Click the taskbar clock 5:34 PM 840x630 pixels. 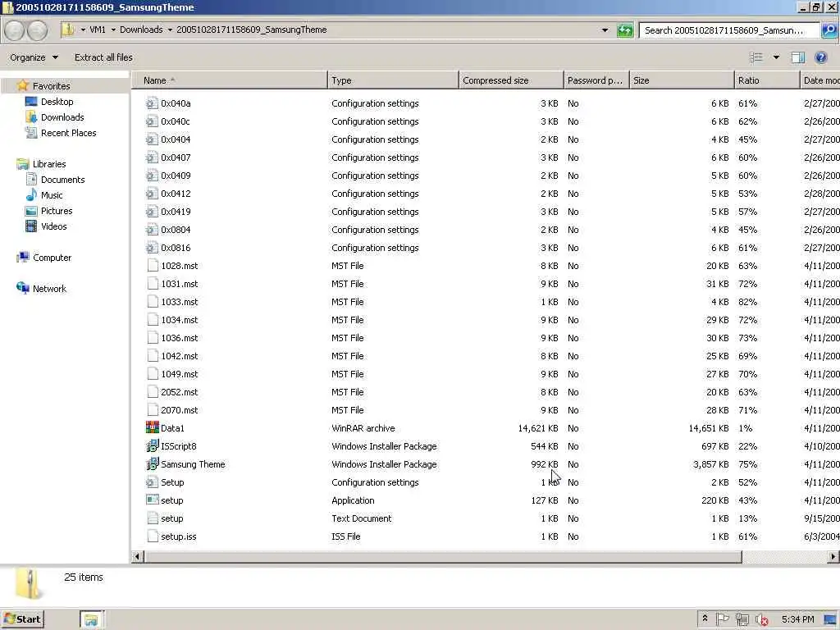(x=797, y=619)
